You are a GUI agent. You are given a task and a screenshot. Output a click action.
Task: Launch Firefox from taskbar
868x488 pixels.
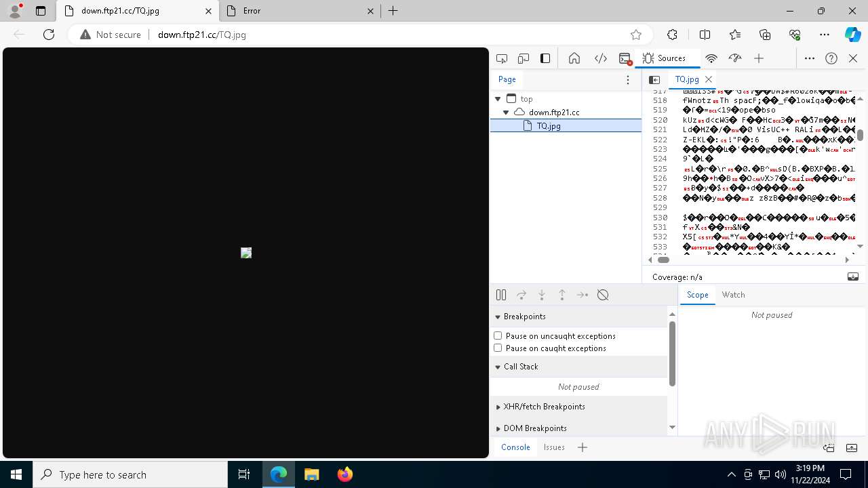tap(345, 474)
